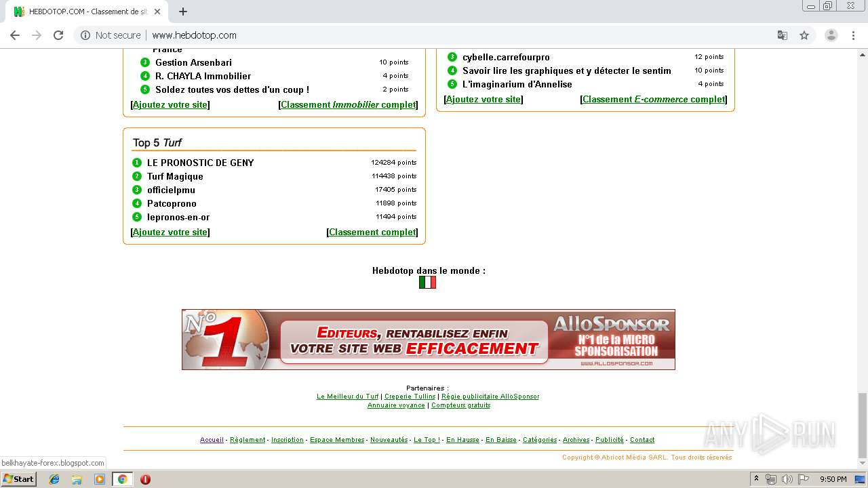Screen dimensions: 868x488
Task: Open Publicité footer link
Action: pos(610,440)
